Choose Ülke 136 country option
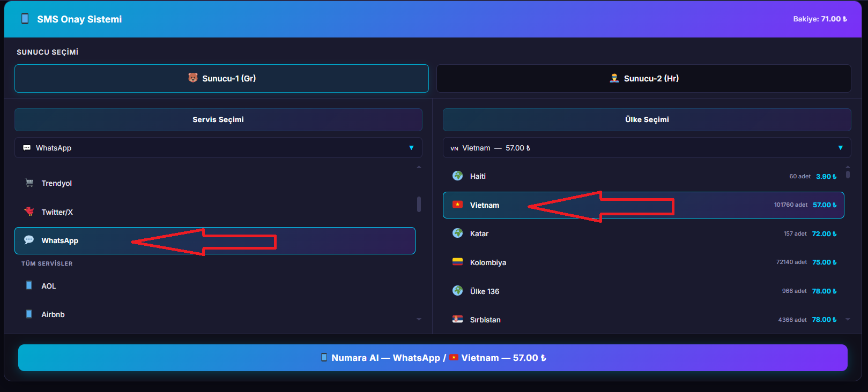Image resolution: width=868 pixels, height=392 pixels. (x=643, y=291)
